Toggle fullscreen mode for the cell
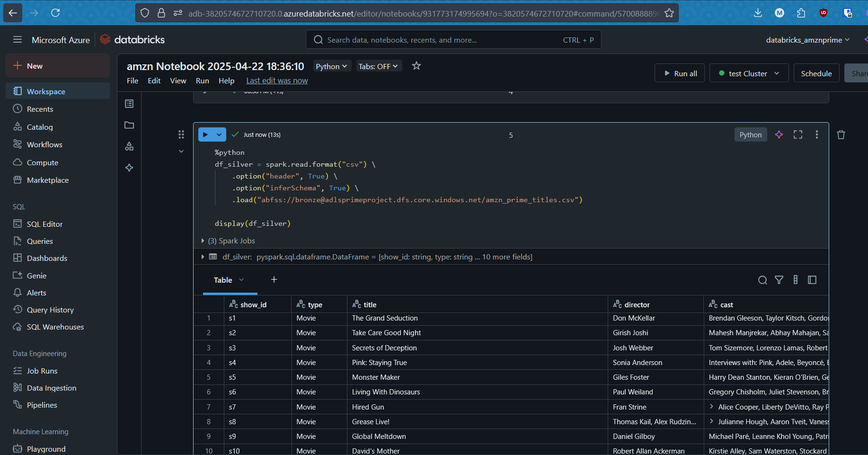 tap(797, 134)
